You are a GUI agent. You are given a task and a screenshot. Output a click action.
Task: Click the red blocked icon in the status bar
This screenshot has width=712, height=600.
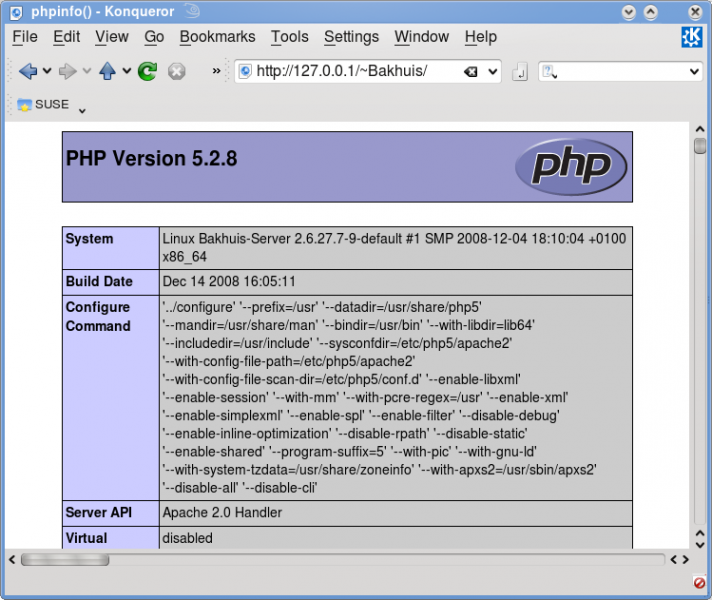[699, 582]
